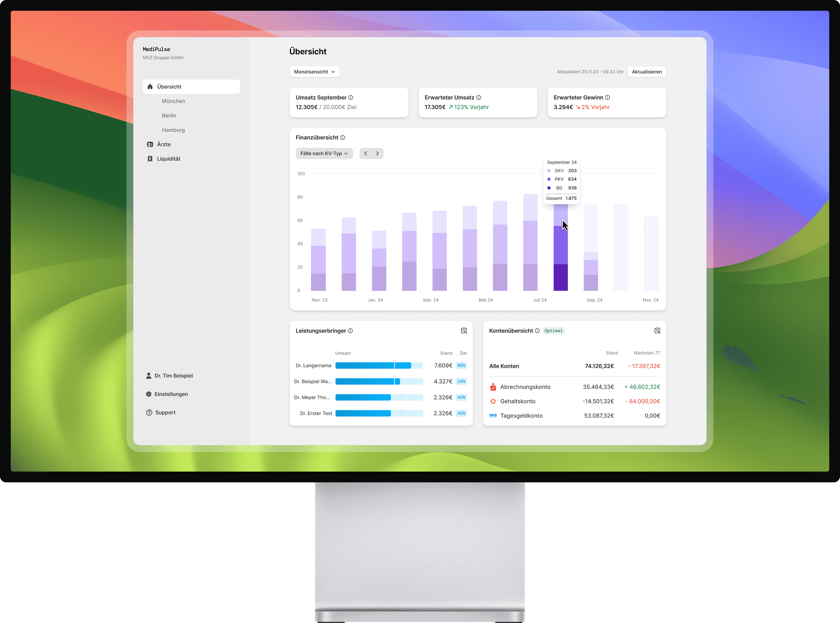Go to previous chart period arrow

point(366,153)
